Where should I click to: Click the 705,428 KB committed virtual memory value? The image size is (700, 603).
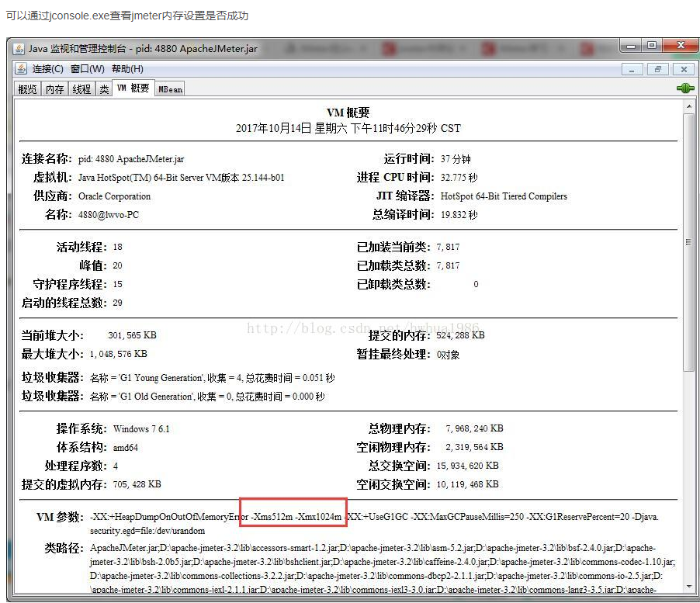pyautogui.click(x=137, y=484)
